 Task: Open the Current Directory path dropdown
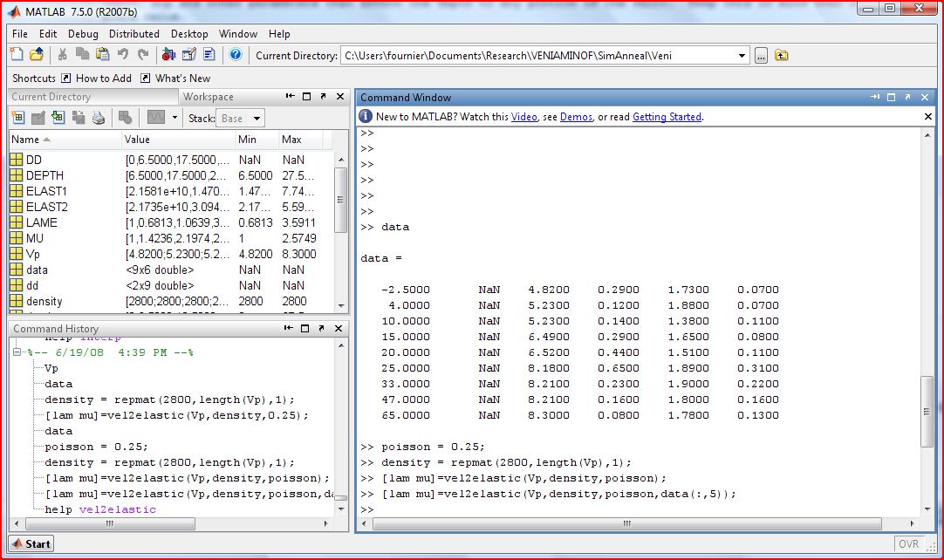click(x=742, y=56)
